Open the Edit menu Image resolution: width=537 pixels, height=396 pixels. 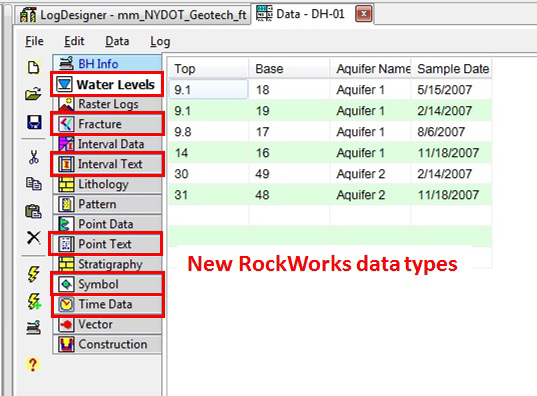[x=74, y=41]
